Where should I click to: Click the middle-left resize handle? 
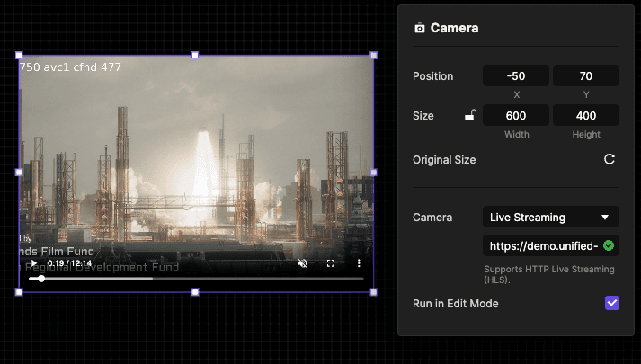tap(19, 173)
